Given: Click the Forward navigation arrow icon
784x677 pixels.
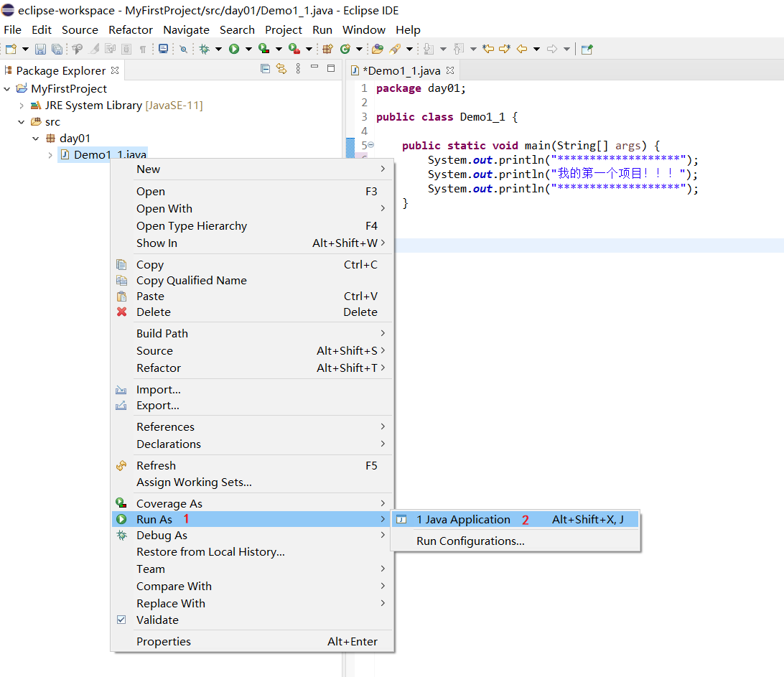Looking at the screenshot, I should pos(552,49).
